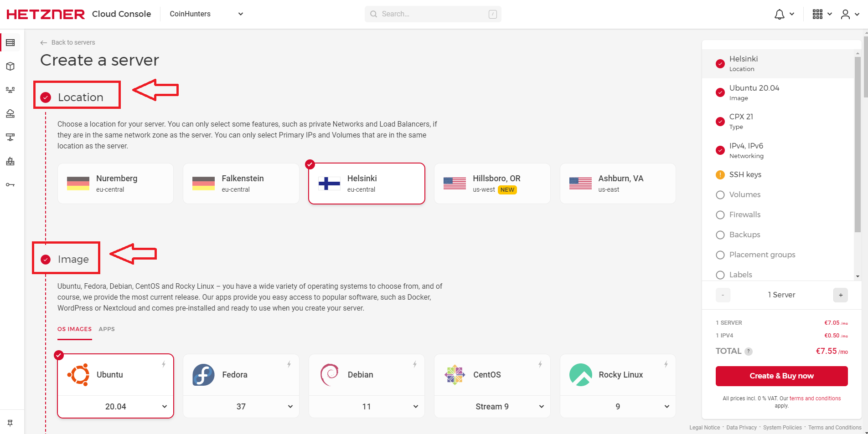868x434 pixels.
Task: Click the Finland flag on Helsinki card
Action: (x=329, y=184)
